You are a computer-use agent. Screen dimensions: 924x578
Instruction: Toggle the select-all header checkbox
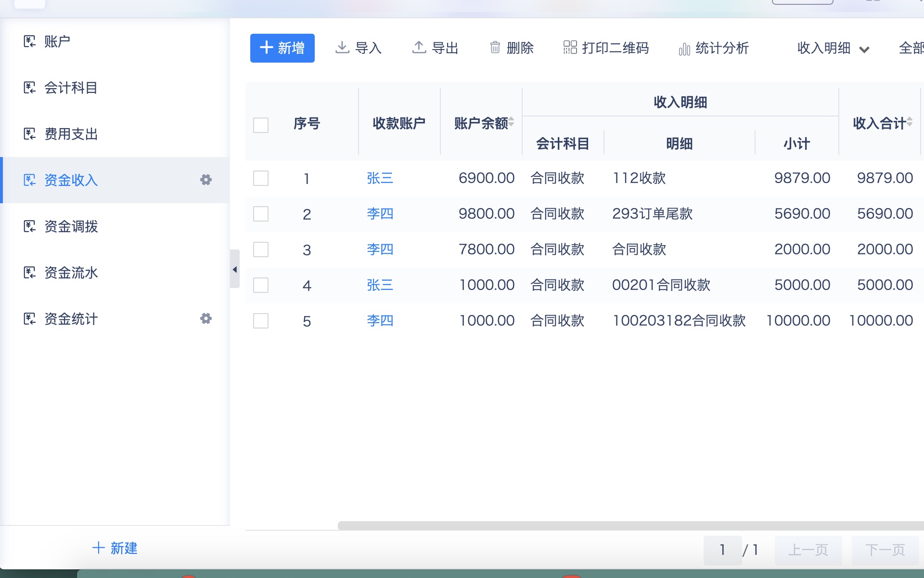point(261,125)
